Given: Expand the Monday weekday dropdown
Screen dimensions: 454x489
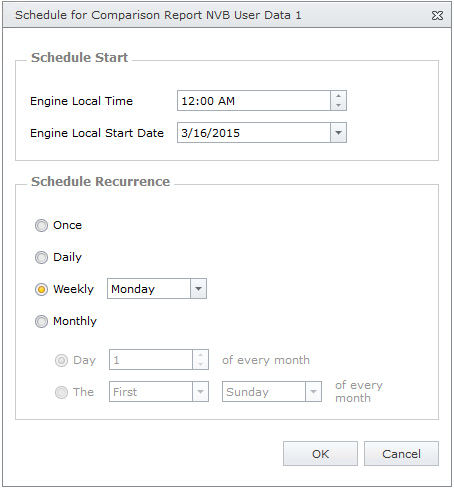Looking at the screenshot, I should tap(198, 289).
